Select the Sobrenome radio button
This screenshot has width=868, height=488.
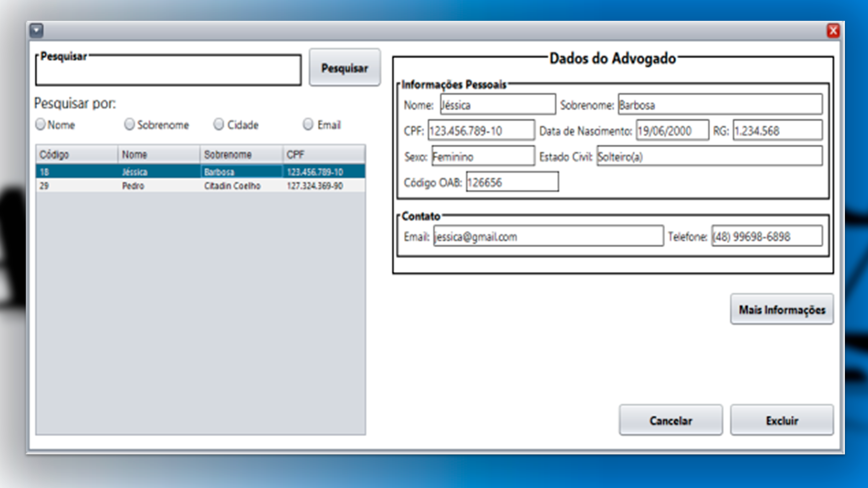[129, 124]
